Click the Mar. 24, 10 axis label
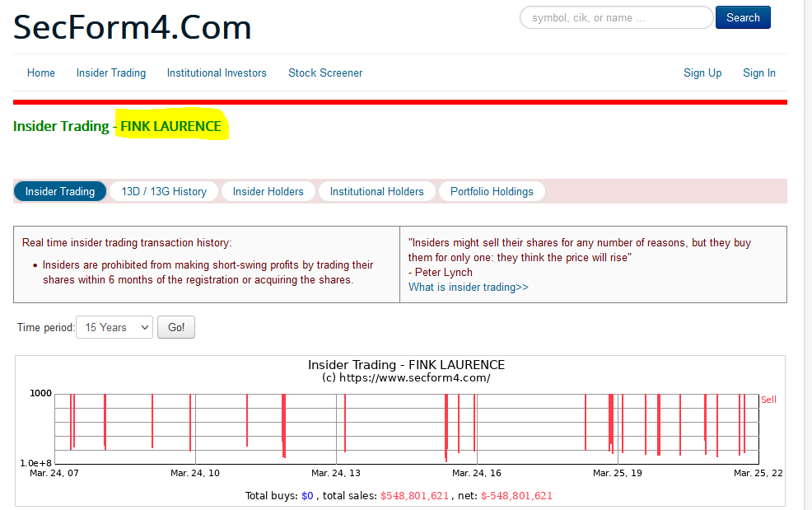Viewport: 812px width, 510px height. [x=194, y=473]
